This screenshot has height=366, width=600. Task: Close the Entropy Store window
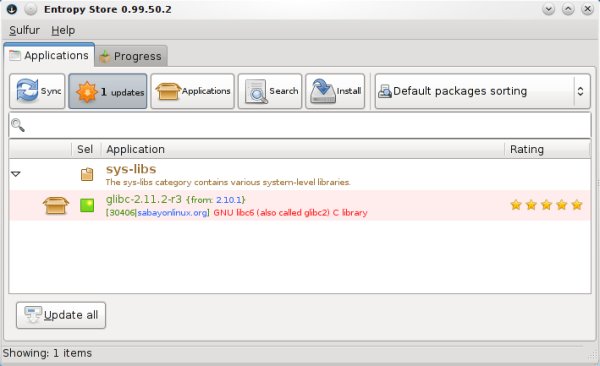pyautogui.click(x=587, y=9)
